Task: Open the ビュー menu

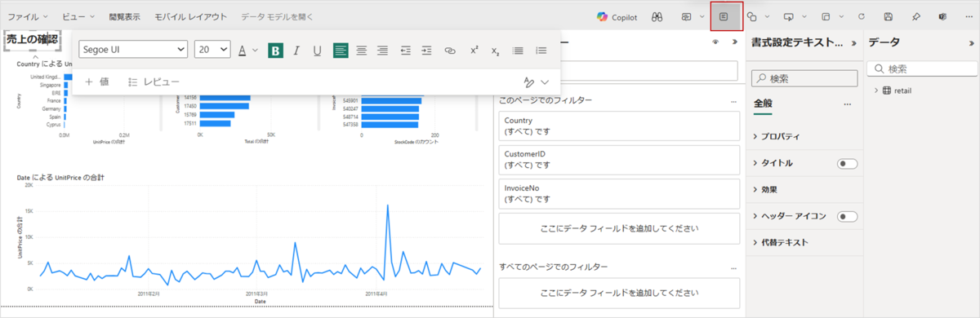Action: coord(78,16)
